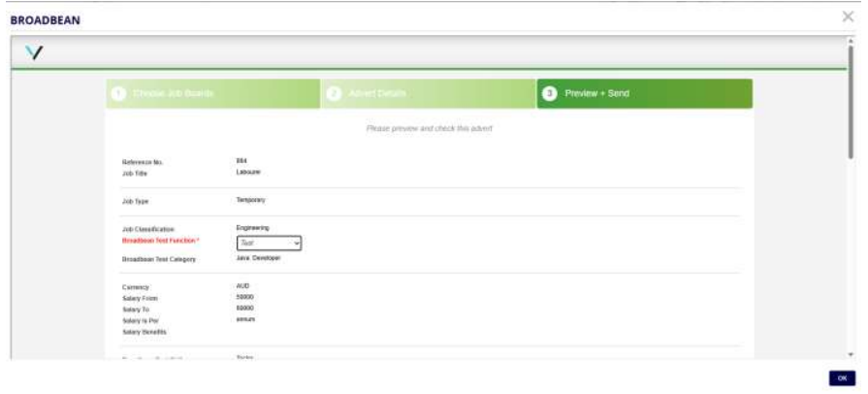Click the Reference No. label
Viewport: 868px width, 394px height.
(143, 162)
